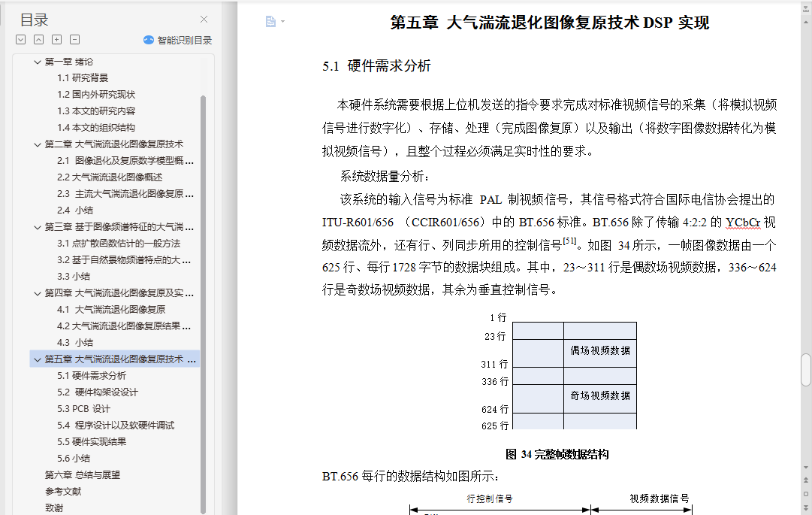Click the outline pane vertical scrollbar
The height and width of the screenshot is (515, 812).
click(203, 304)
